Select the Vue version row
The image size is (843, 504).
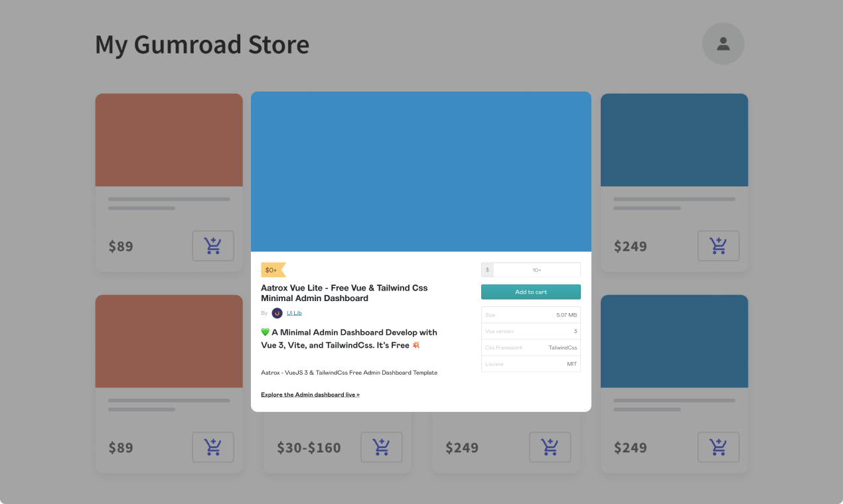[531, 331]
